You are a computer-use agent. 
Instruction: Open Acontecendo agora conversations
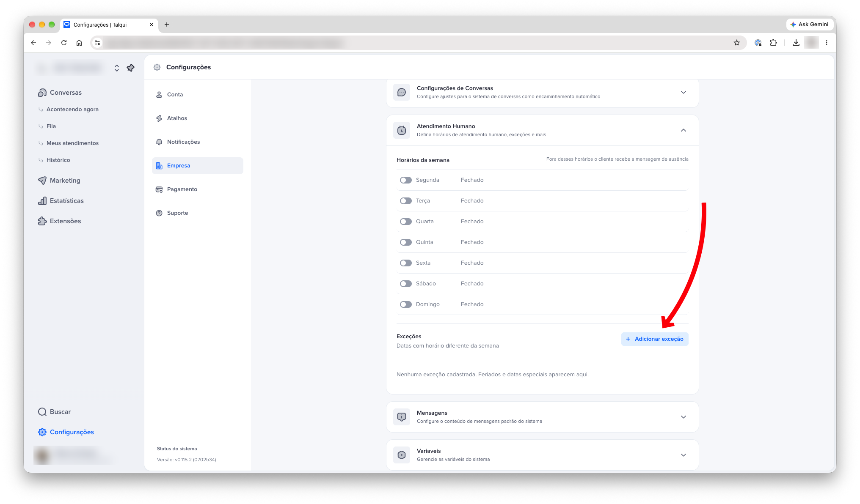point(72,110)
